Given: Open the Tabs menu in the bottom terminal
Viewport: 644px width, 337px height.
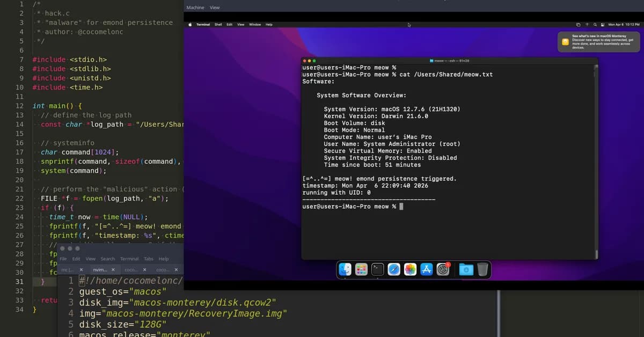Looking at the screenshot, I should point(148,259).
